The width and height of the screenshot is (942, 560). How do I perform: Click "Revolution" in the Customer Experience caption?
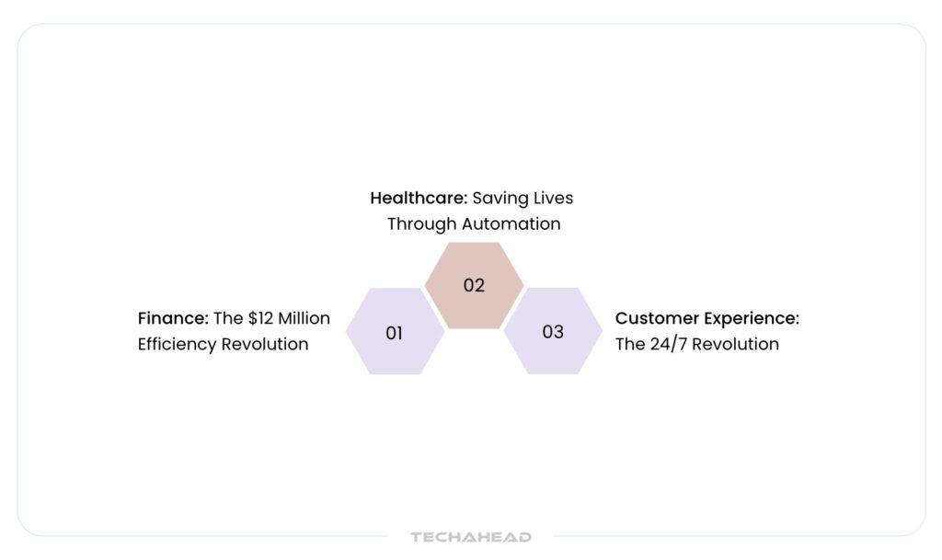[x=736, y=345]
